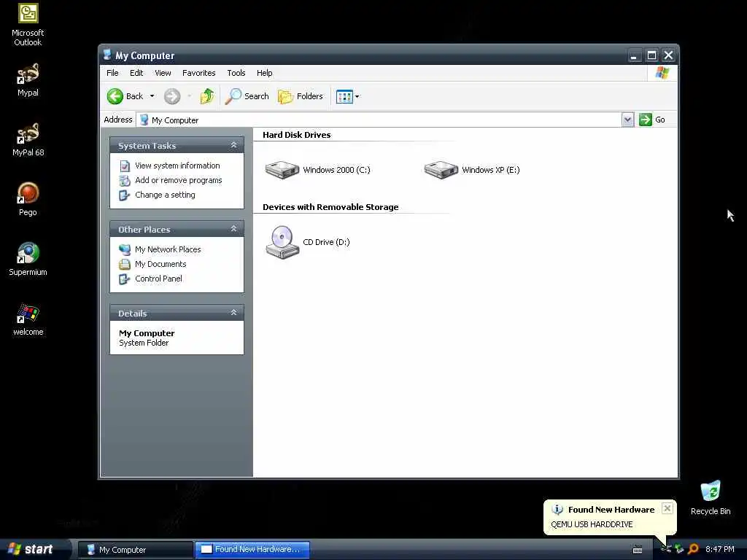Click the on-screen keyboard tray icon
This screenshot has height=560, width=747.
pyautogui.click(x=638, y=550)
